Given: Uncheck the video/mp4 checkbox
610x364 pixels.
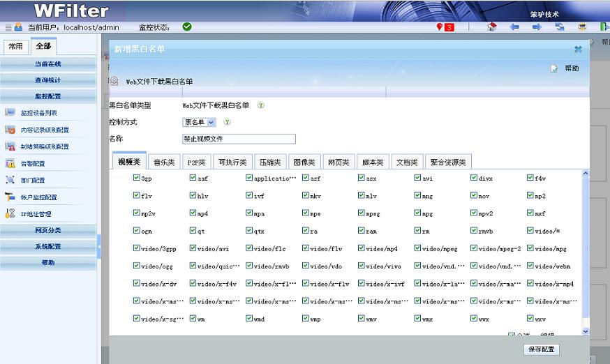Looking at the screenshot, I should 362,248.
